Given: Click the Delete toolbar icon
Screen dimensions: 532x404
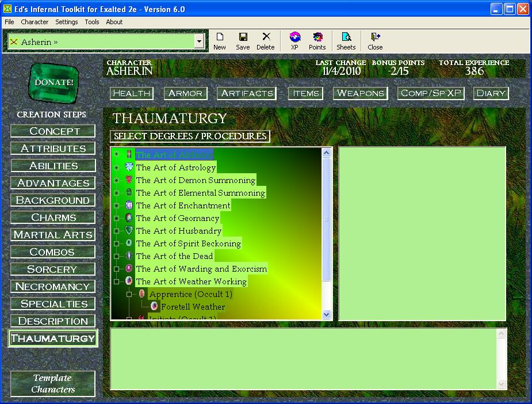Looking at the screenshot, I should [266, 41].
